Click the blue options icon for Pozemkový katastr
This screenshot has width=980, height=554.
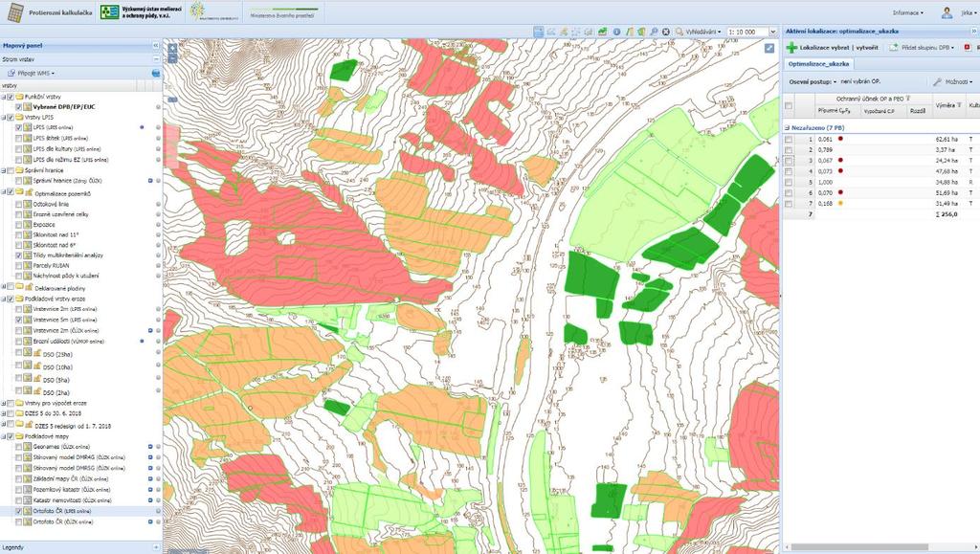150,490
